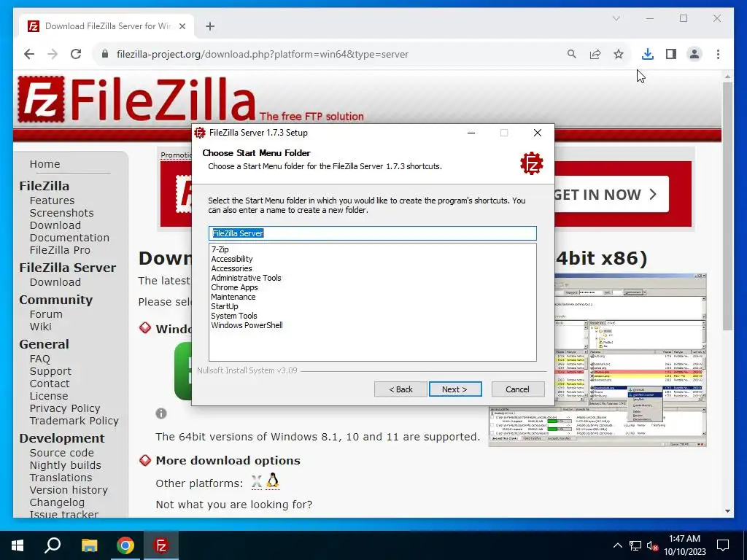Image resolution: width=747 pixels, height=560 pixels.
Task: Click the Linux penguin platform icon
Action: (x=273, y=481)
